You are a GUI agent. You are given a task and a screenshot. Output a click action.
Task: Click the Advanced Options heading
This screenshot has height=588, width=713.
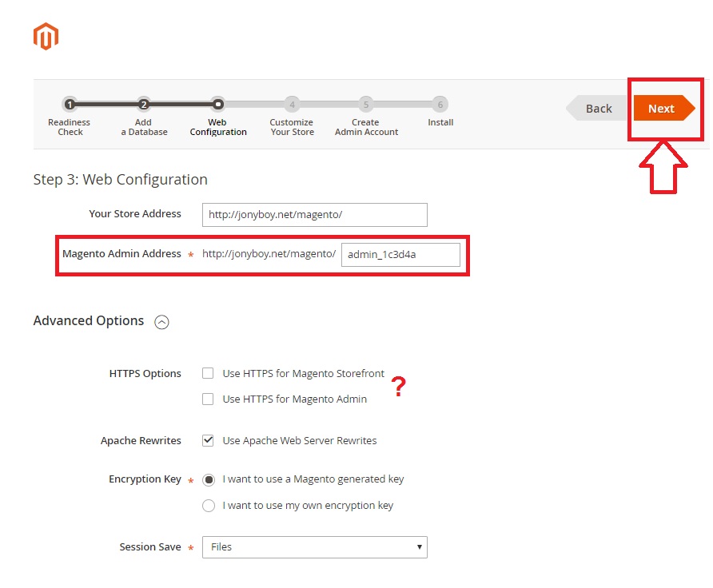[x=89, y=321]
